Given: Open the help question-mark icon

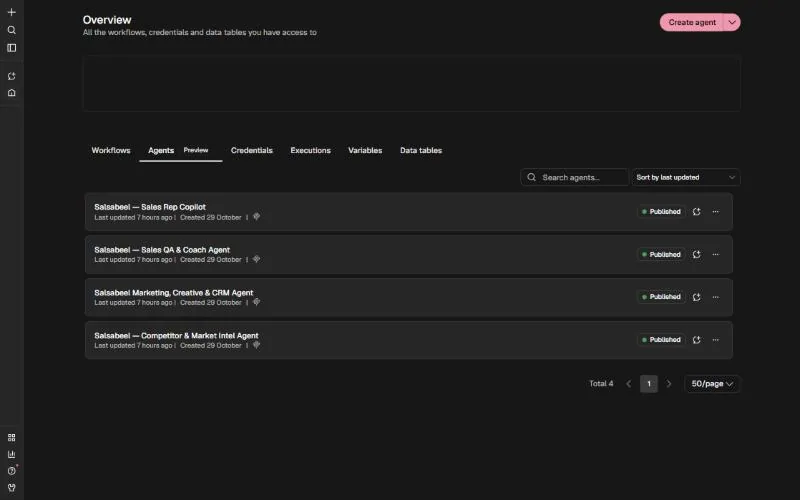Looking at the screenshot, I should (11, 471).
